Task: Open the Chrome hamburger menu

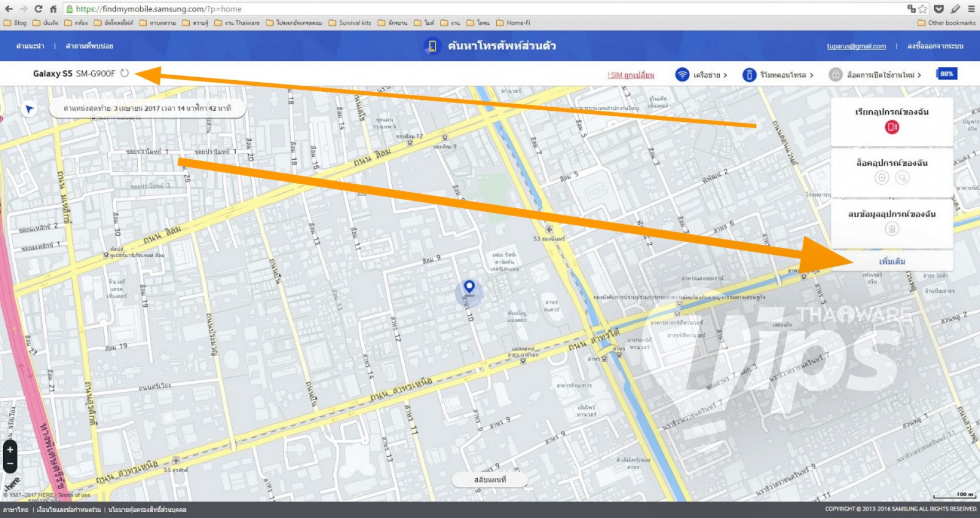Action: click(971, 9)
